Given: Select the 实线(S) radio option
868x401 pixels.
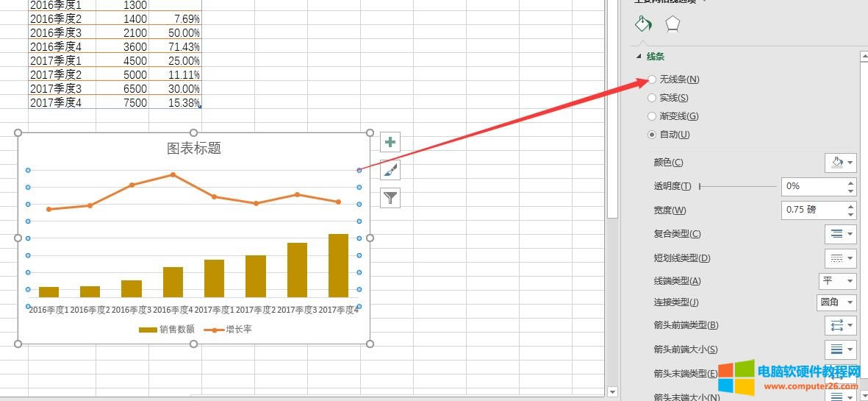Looking at the screenshot, I should point(652,98).
